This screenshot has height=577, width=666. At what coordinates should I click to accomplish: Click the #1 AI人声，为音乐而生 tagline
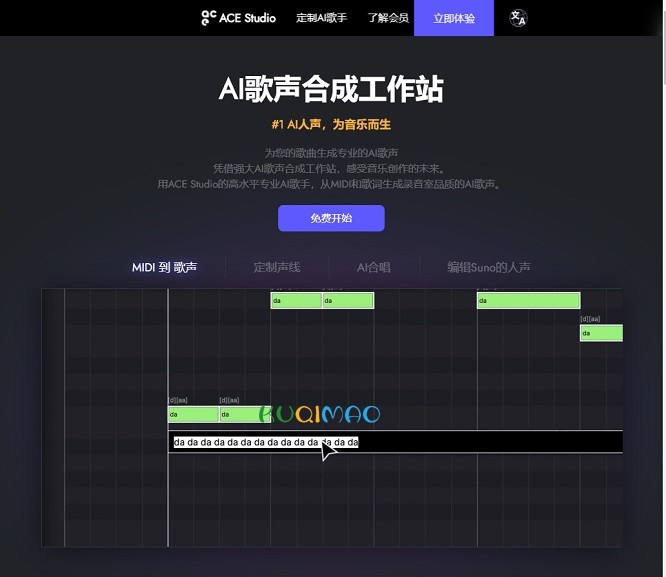pos(331,124)
